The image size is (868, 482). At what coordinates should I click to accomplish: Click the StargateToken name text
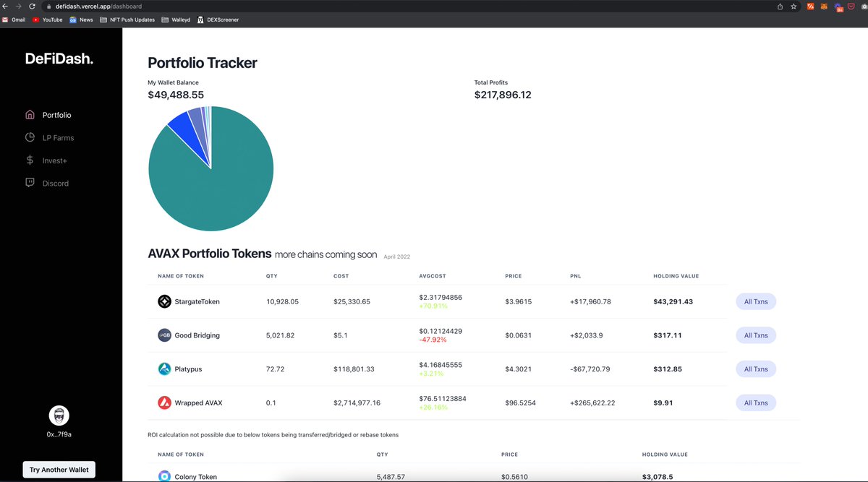(197, 302)
